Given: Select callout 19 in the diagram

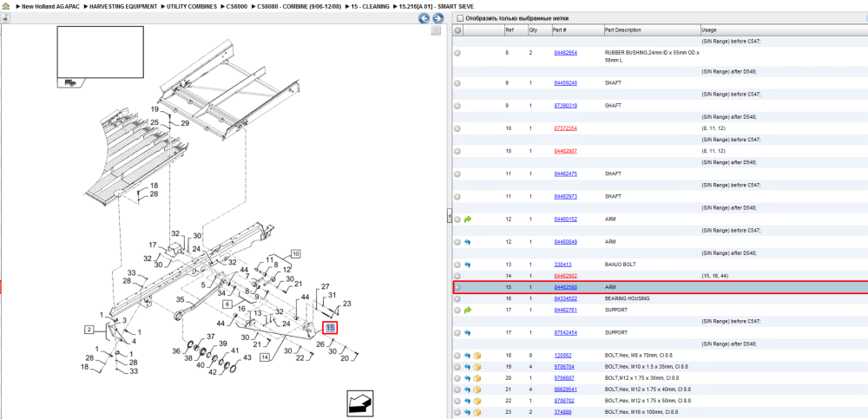Looking at the screenshot, I should (x=155, y=109).
